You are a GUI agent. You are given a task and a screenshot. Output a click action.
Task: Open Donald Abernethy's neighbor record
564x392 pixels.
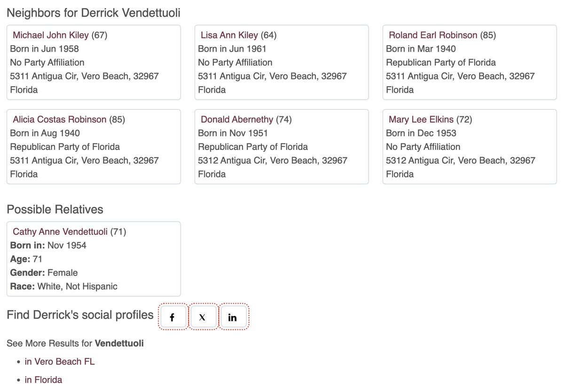pos(237,119)
